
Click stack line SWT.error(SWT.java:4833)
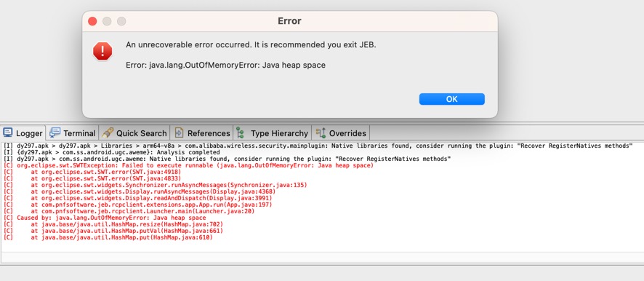click(92, 178)
